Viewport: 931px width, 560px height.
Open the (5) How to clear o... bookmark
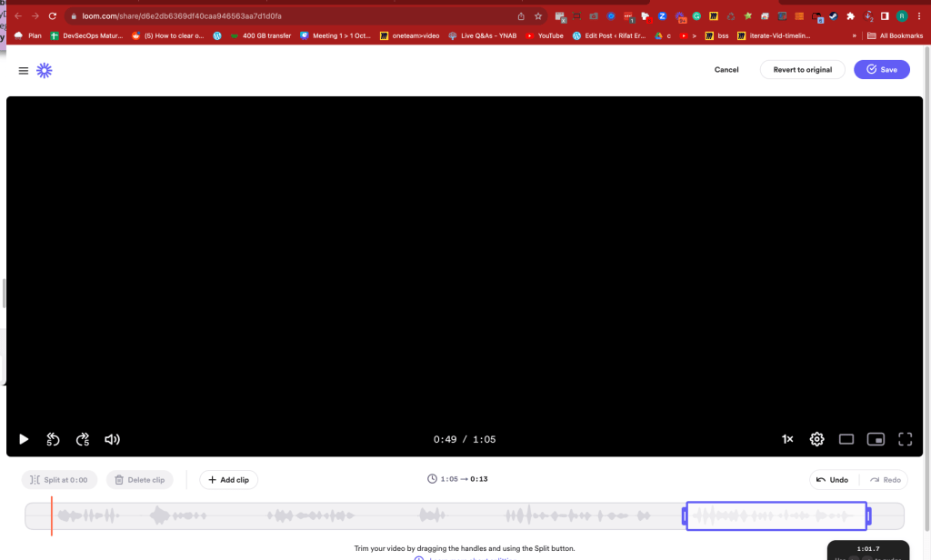168,35
